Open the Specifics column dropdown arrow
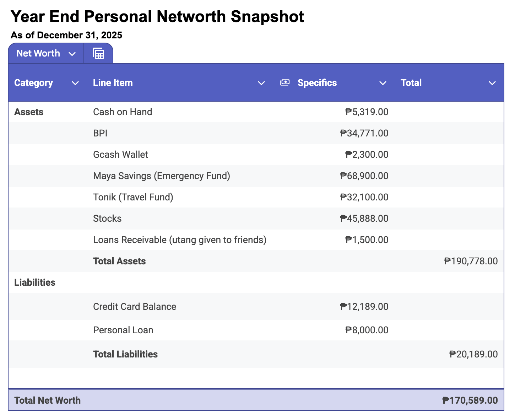The image size is (515, 420). pos(383,83)
